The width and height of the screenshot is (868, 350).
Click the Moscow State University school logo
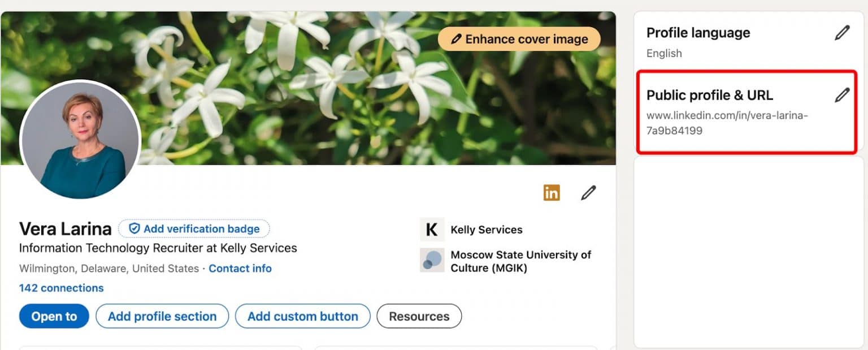click(432, 260)
